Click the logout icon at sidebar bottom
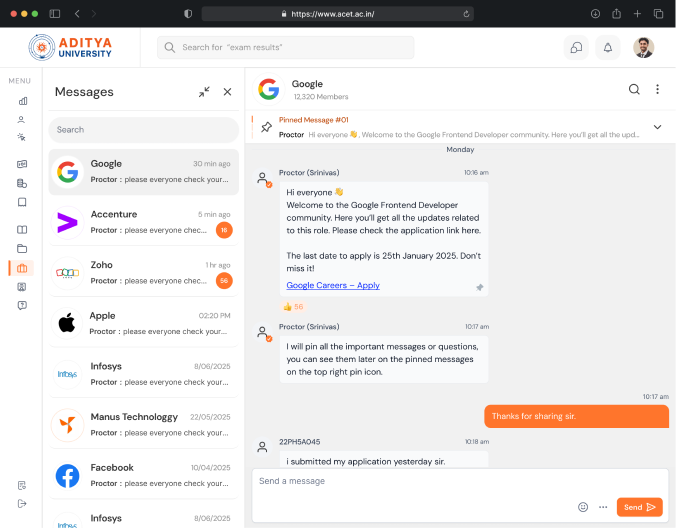This screenshot has height=528, width=676. 22,503
